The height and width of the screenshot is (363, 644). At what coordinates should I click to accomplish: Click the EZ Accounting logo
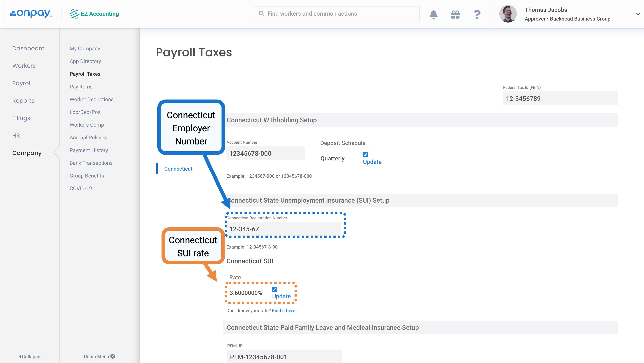pos(94,14)
